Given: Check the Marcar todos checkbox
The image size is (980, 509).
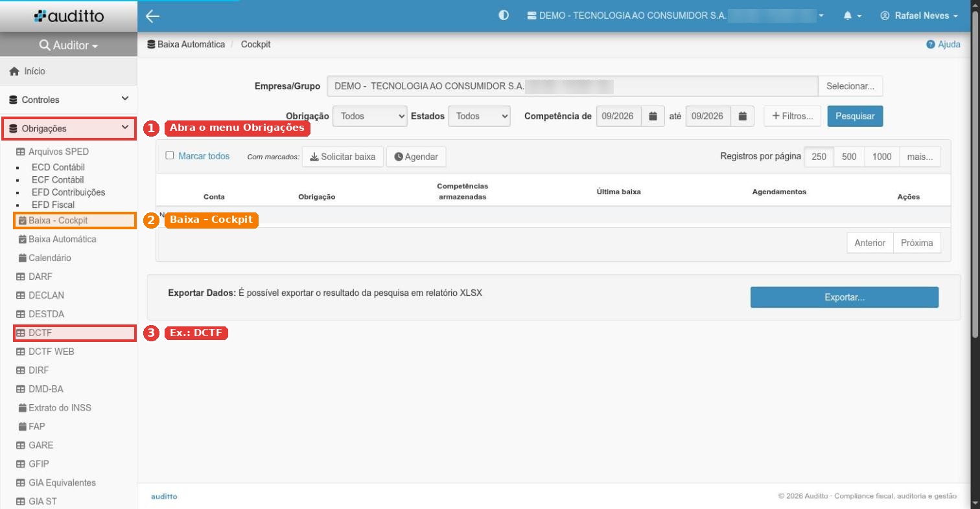Looking at the screenshot, I should pos(170,155).
